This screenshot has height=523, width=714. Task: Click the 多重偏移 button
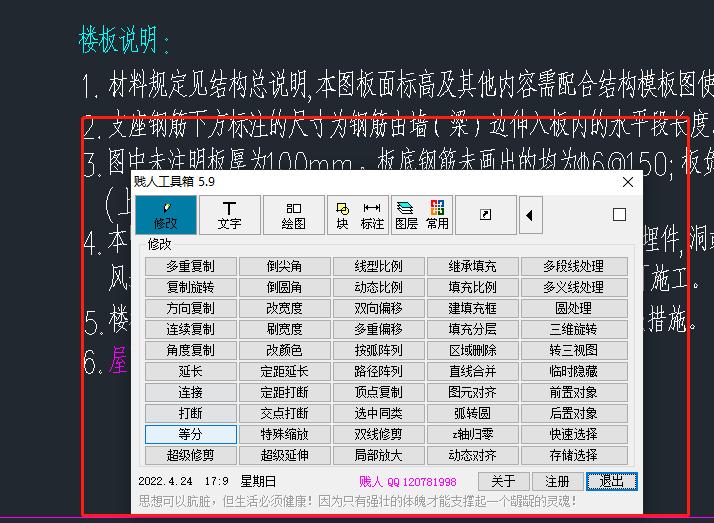(379, 329)
